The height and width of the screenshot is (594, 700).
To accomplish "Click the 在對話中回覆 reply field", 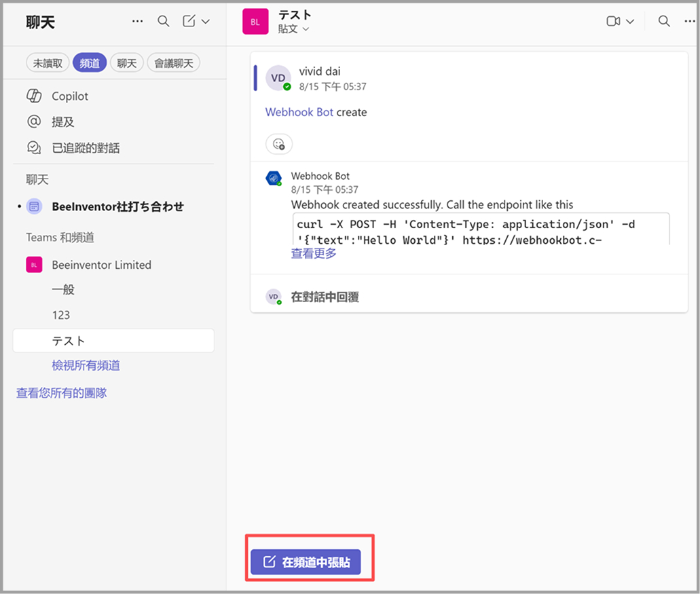I will click(x=325, y=297).
